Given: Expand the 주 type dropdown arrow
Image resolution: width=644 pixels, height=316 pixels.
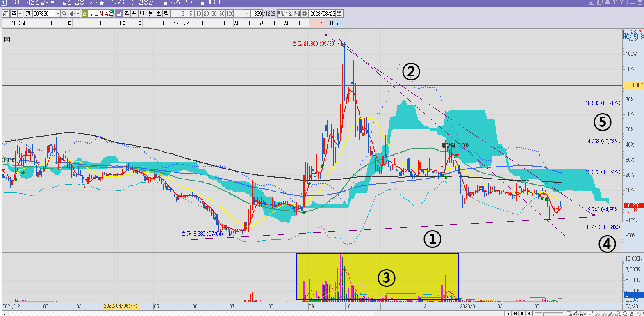Looking at the screenshot, I should [20, 14].
